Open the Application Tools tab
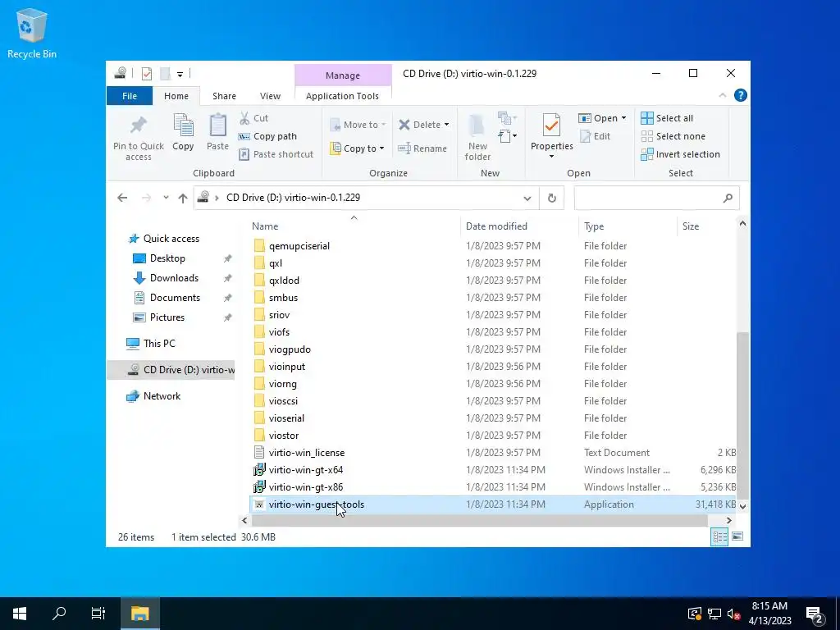The height and width of the screenshot is (630, 840). (342, 96)
